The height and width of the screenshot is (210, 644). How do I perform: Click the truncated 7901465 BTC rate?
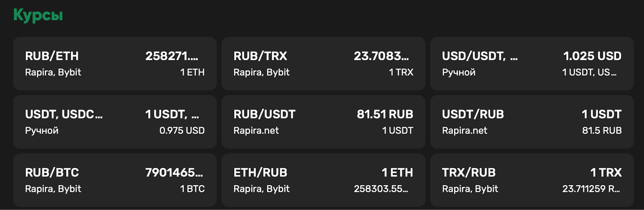coord(174,173)
